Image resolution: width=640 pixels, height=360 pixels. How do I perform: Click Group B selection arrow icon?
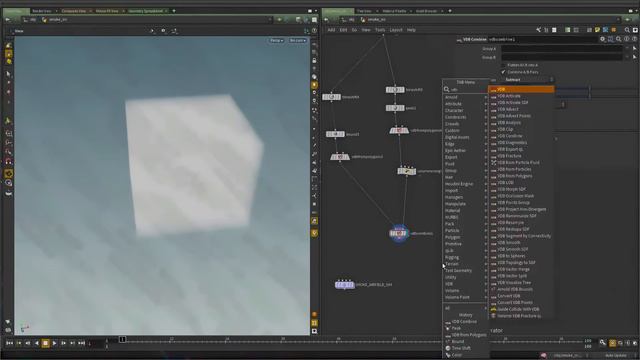click(x=635, y=57)
